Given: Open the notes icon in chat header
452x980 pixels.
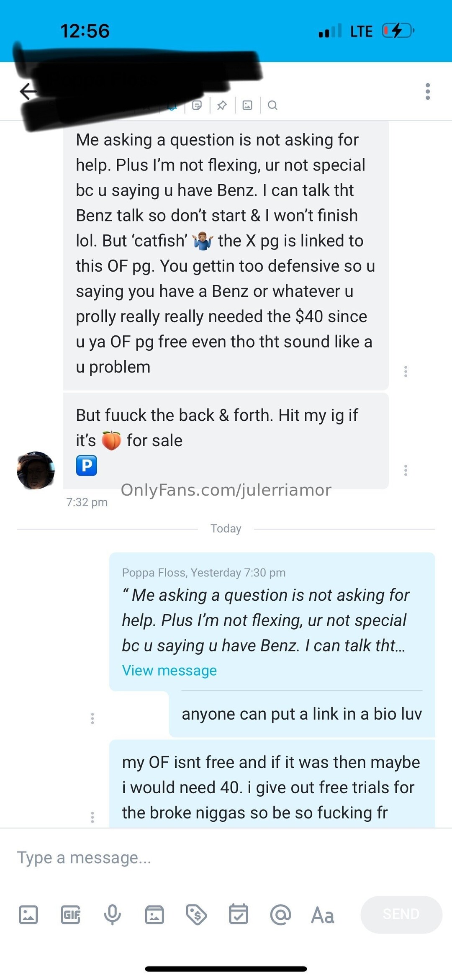Looking at the screenshot, I should click(x=197, y=105).
